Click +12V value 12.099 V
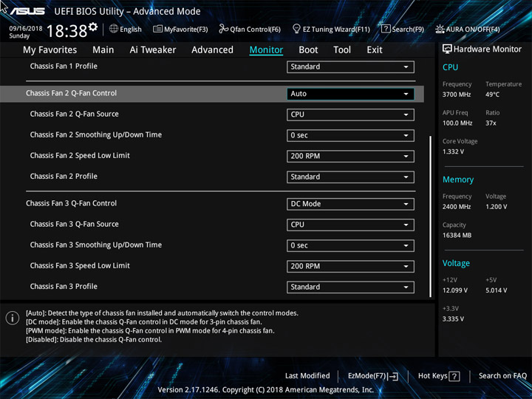Image resolution: width=532 pixels, height=399 pixels. coord(455,290)
